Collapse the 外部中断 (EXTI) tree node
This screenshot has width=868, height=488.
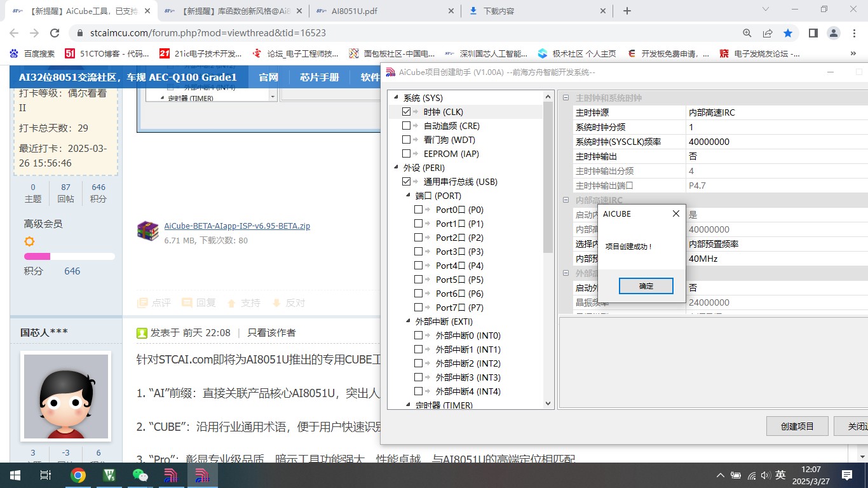[x=409, y=322]
